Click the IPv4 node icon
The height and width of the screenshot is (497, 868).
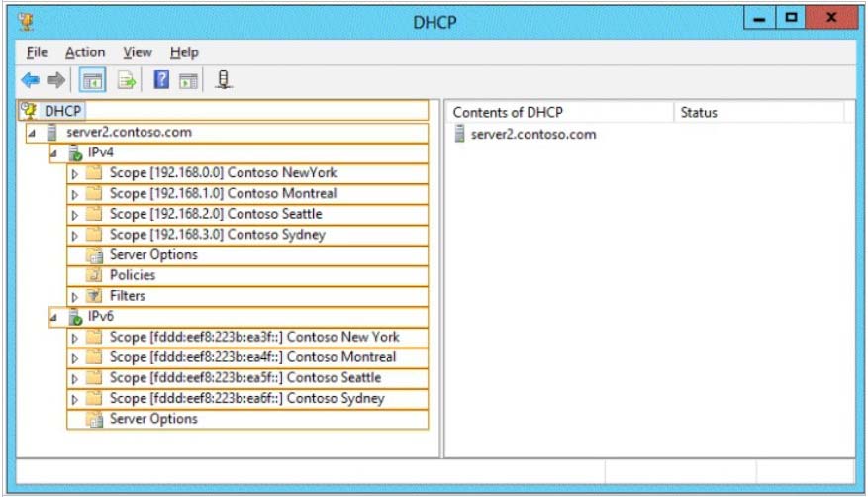pos(75,152)
